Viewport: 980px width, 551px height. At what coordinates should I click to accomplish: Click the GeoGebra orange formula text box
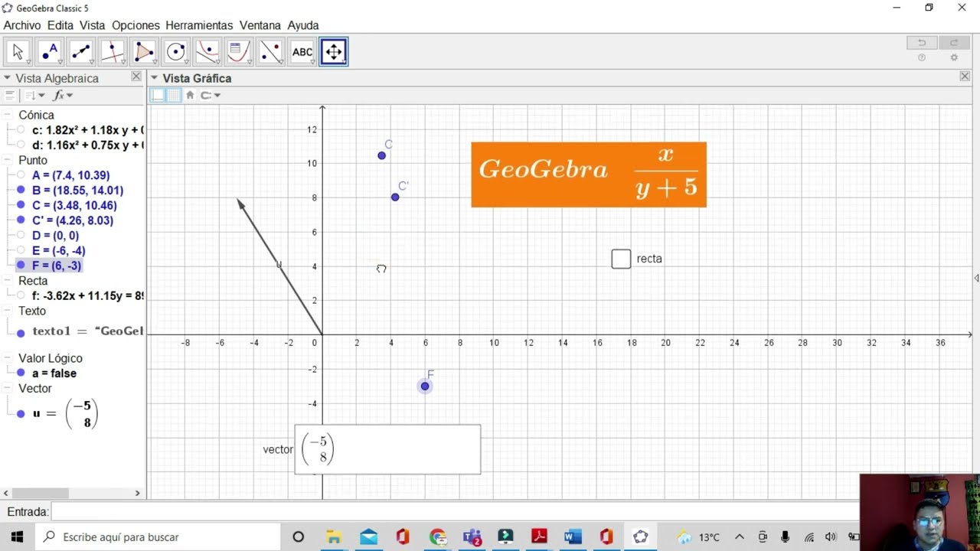click(x=589, y=174)
